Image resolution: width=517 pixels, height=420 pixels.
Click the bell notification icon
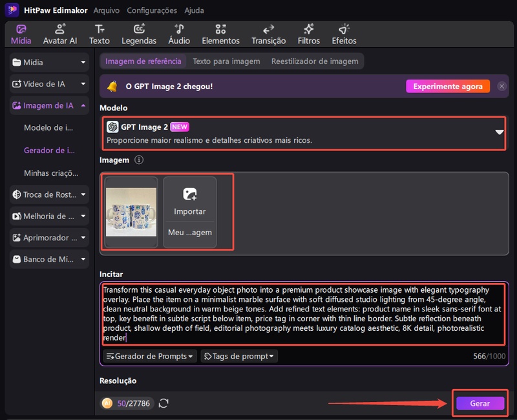tap(112, 87)
